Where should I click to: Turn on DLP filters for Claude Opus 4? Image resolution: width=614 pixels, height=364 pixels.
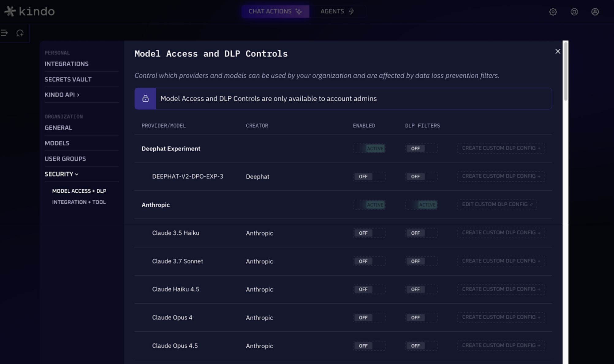pyautogui.click(x=421, y=317)
